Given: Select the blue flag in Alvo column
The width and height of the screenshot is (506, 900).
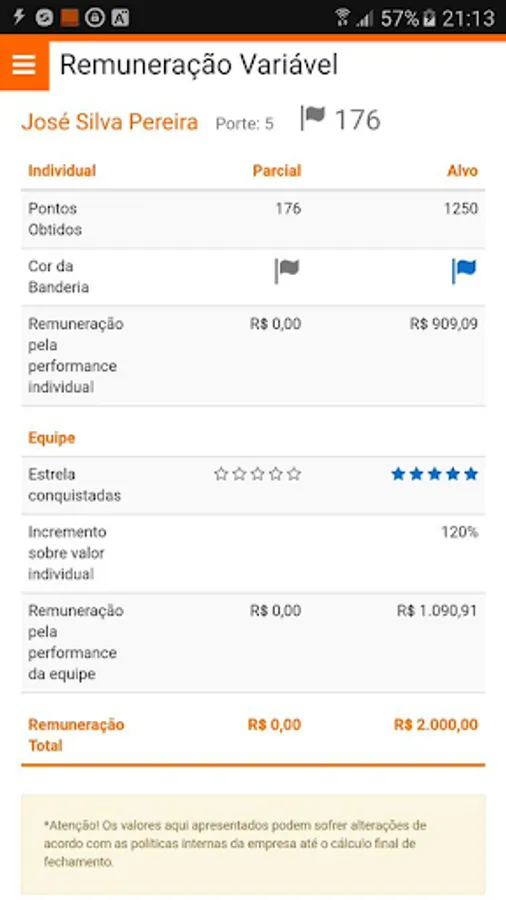Looking at the screenshot, I should point(464,270).
